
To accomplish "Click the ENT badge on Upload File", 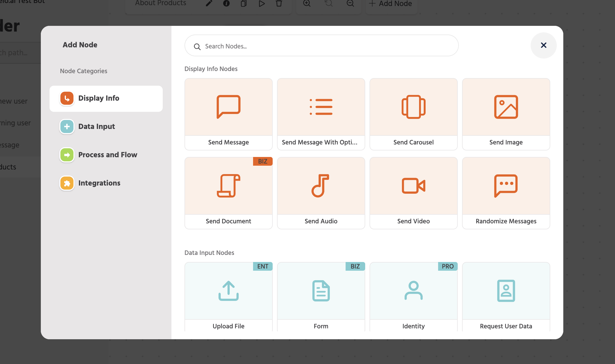I will pyautogui.click(x=263, y=266).
